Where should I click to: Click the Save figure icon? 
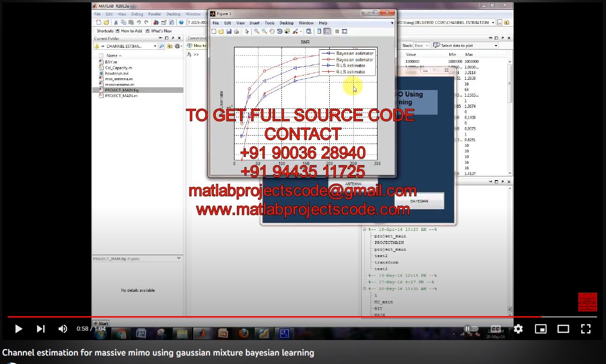(229, 31)
